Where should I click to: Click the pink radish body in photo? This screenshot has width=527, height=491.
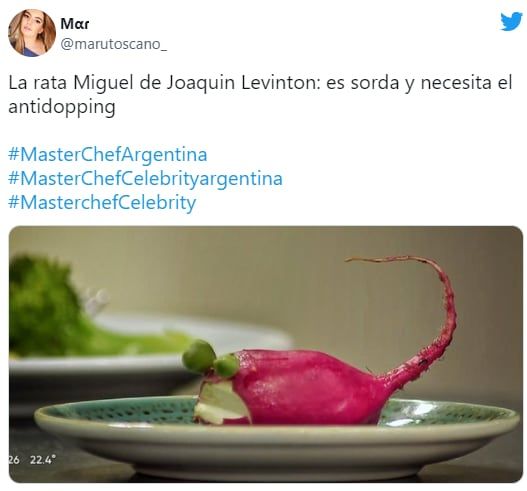(306, 386)
